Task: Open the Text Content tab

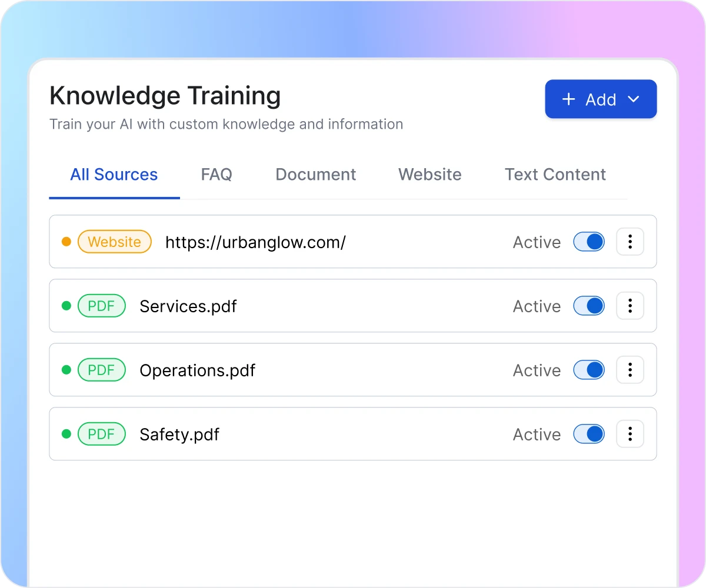Action: point(555,174)
